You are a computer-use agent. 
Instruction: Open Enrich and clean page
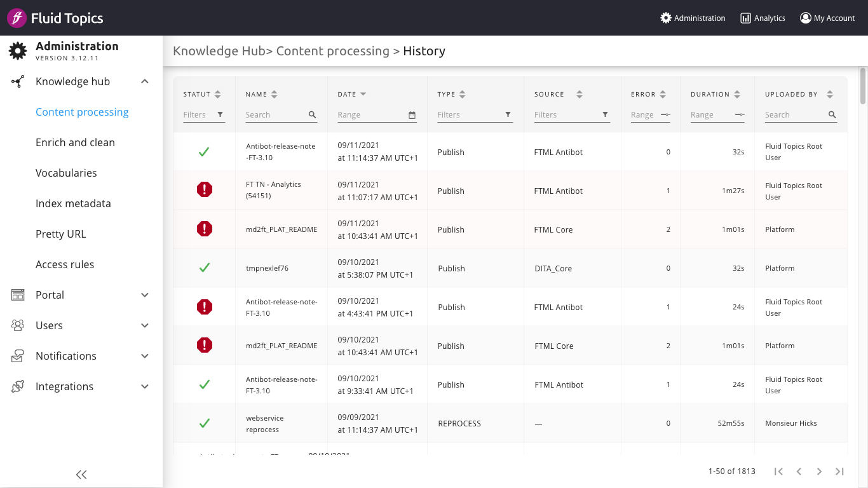pos(75,142)
